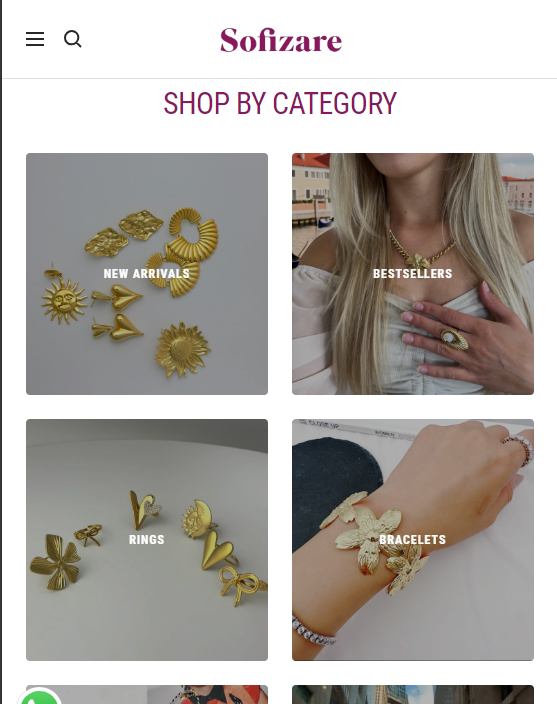Select the Bracelets category label
The image size is (557, 704).
412,539
